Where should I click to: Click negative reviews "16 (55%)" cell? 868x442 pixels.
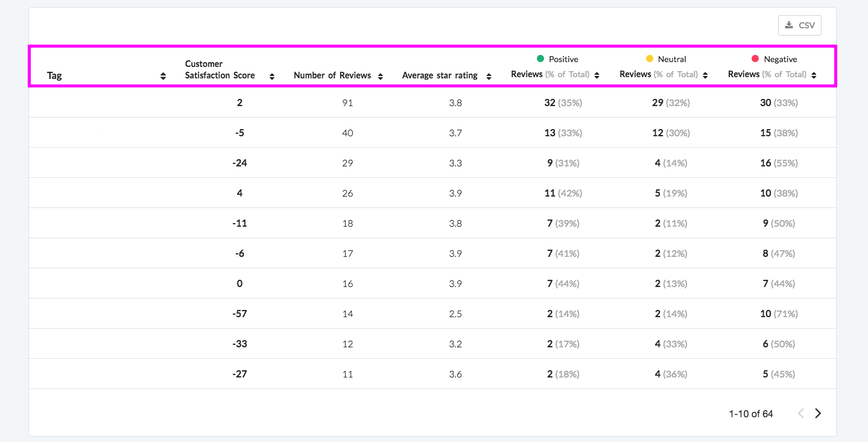pos(779,163)
